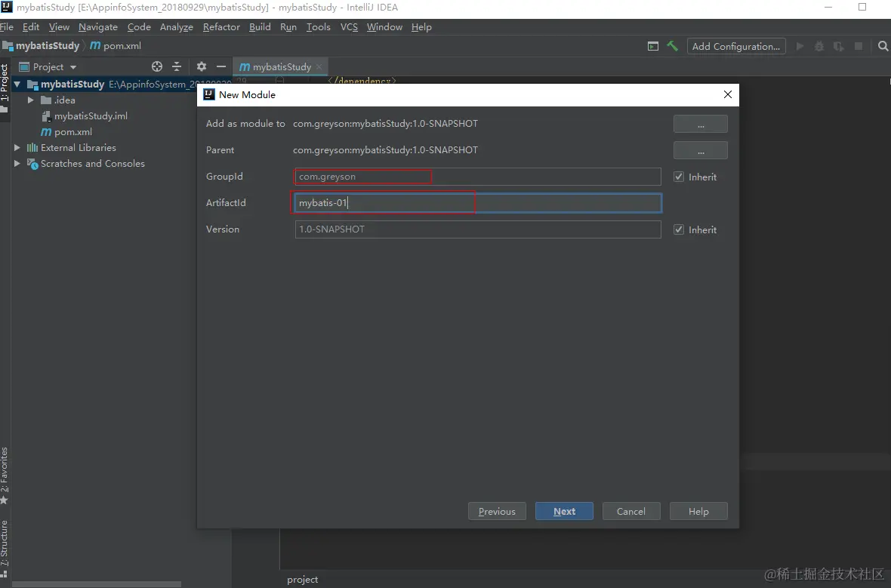Click the locate/scroll-from-source crosshair icon
Screen dimensions: 891x588
pyautogui.click(x=157, y=66)
